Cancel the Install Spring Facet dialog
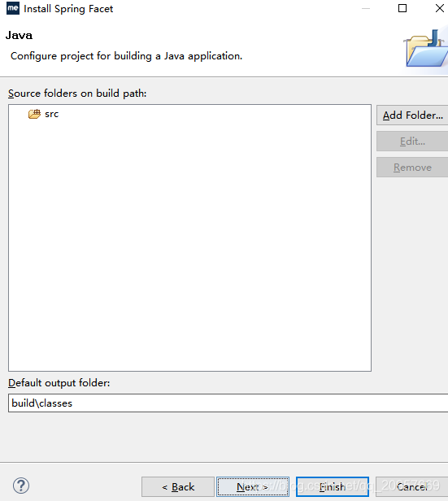 [412, 486]
